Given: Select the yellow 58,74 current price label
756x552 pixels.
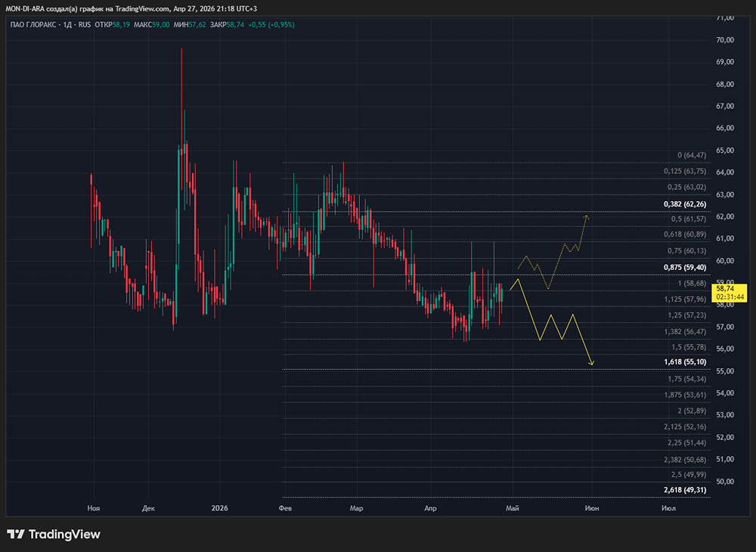Looking at the screenshot, I should (x=725, y=289).
